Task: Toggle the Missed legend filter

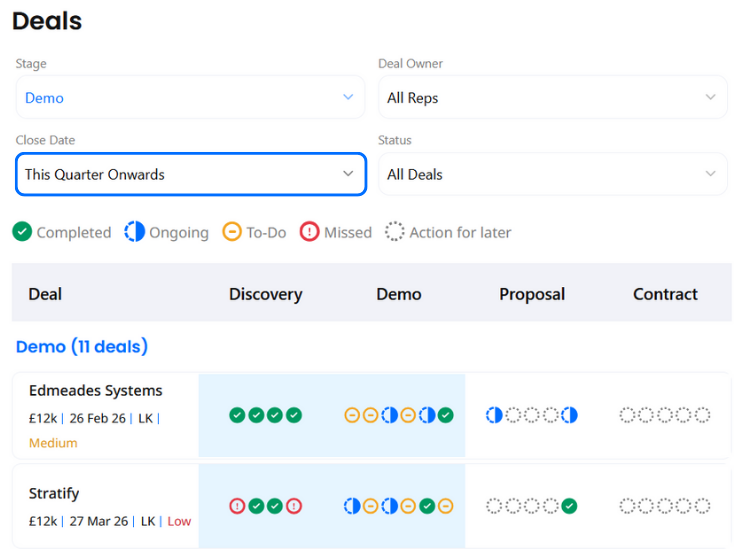Action: coord(335,232)
